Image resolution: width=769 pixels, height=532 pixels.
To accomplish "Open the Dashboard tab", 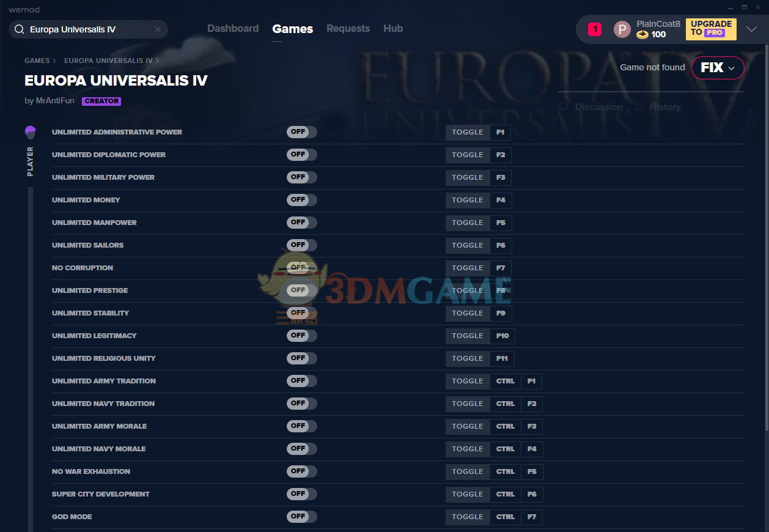I will click(x=233, y=29).
